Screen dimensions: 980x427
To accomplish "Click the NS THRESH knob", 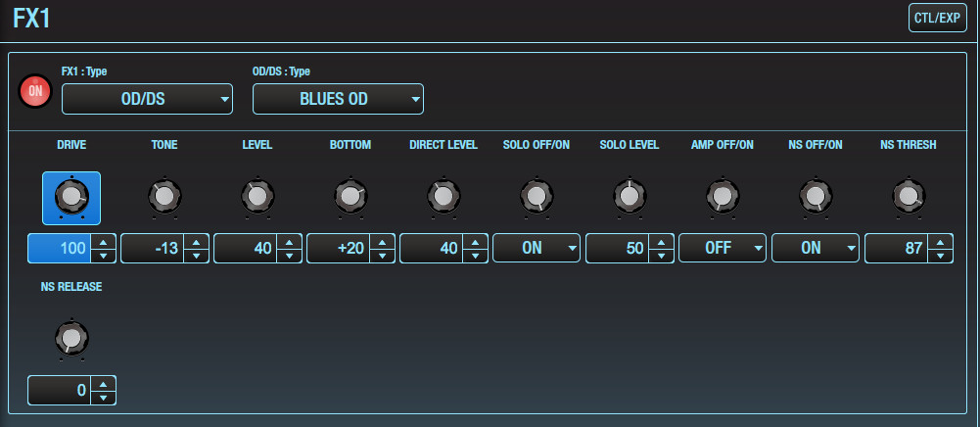I will (909, 197).
